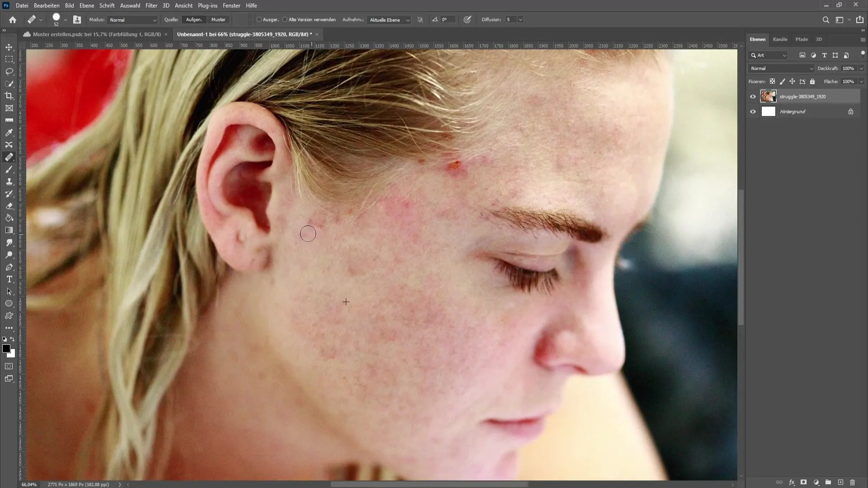Click the Ebene menu item
The image size is (868, 488).
click(86, 5)
